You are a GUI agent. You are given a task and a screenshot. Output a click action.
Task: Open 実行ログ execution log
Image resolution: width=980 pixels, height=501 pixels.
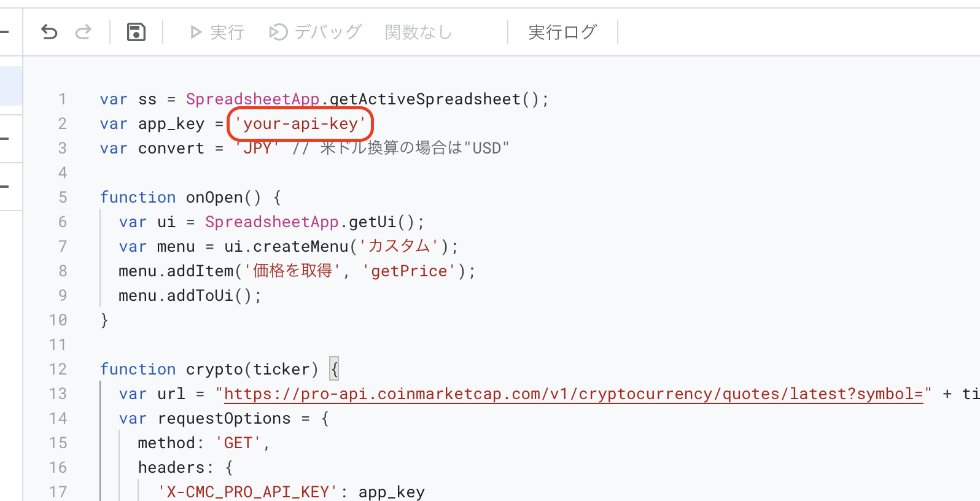(562, 32)
